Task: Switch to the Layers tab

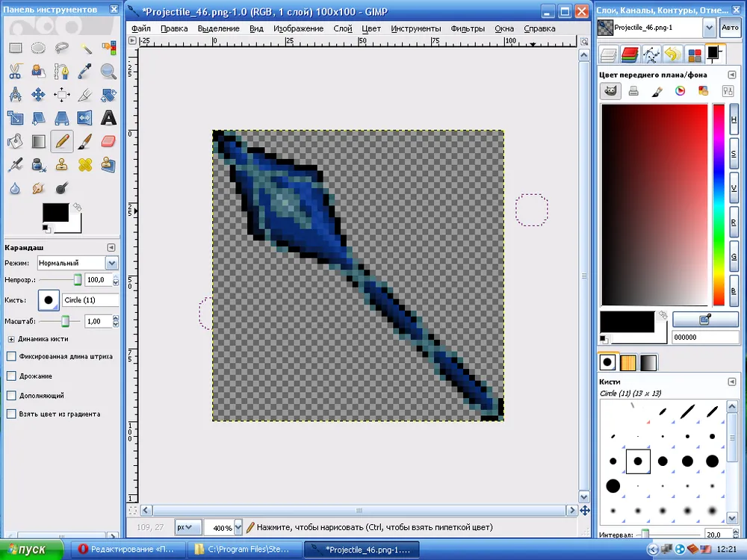Action: tap(609, 54)
